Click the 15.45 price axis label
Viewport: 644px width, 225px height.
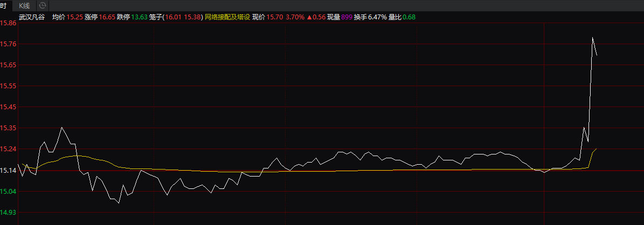(8, 107)
